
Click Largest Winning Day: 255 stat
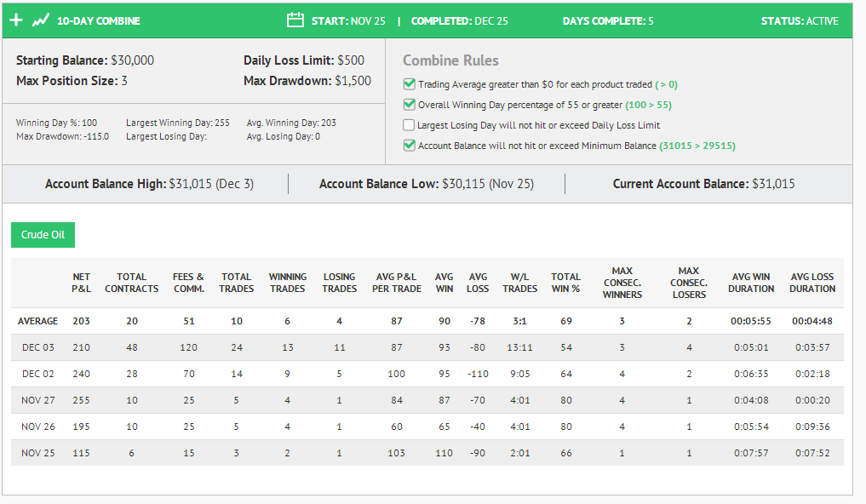[x=178, y=123]
